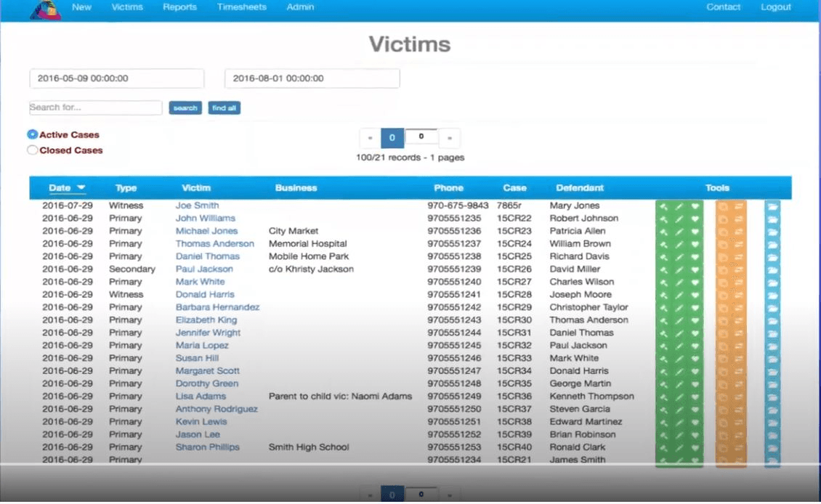Click the gavel icon for Donald Harris's row
This screenshot has width=821, height=504.
pyautogui.click(x=663, y=295)
